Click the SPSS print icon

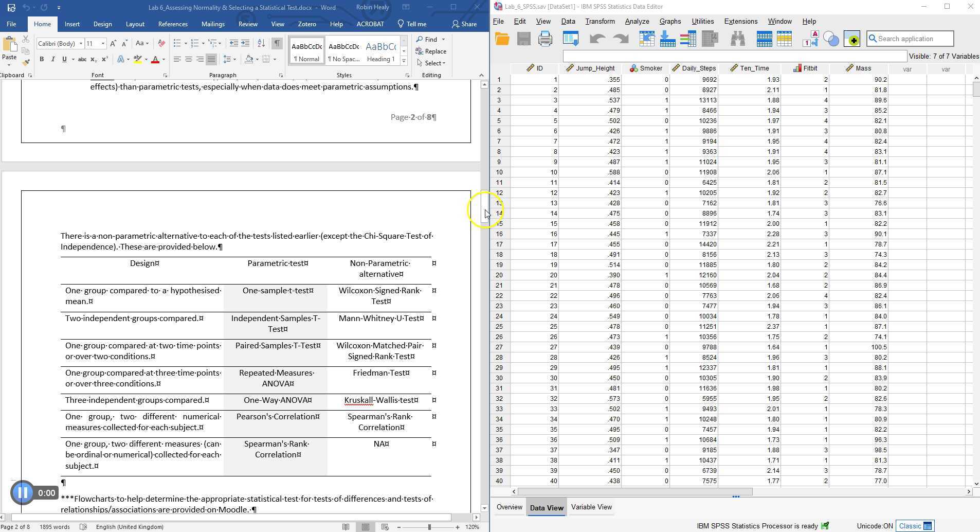tap(545, 39)
